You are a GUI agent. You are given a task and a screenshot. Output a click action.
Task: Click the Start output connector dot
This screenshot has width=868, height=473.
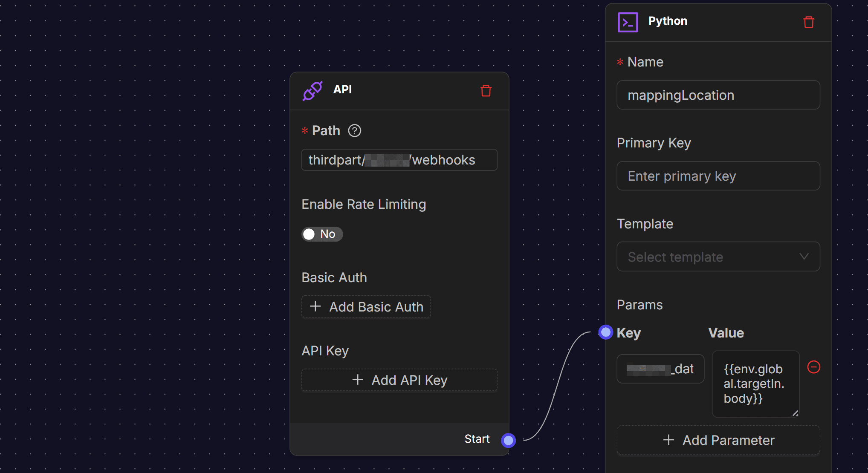508,440
